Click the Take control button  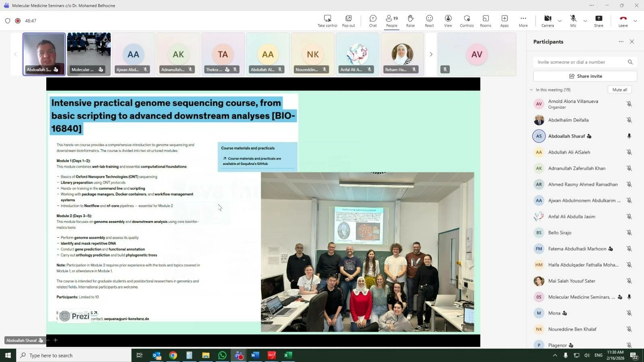pyautogui.click(x=327, y=21)
